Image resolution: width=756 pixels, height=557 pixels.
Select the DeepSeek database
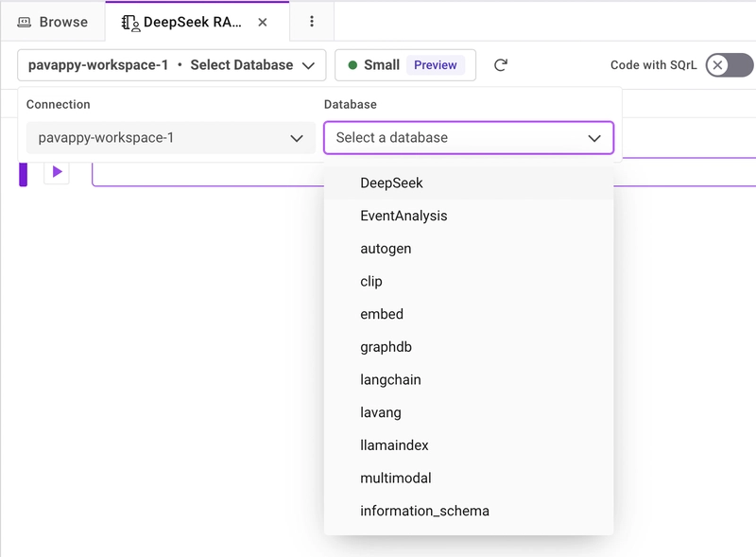point(469,183)
